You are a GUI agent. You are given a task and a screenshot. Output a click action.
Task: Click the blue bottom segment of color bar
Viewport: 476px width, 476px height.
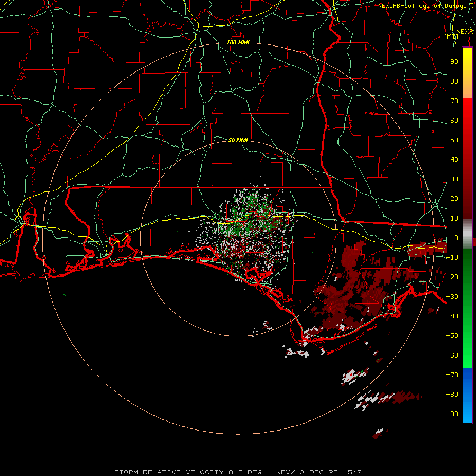point(467,396)
